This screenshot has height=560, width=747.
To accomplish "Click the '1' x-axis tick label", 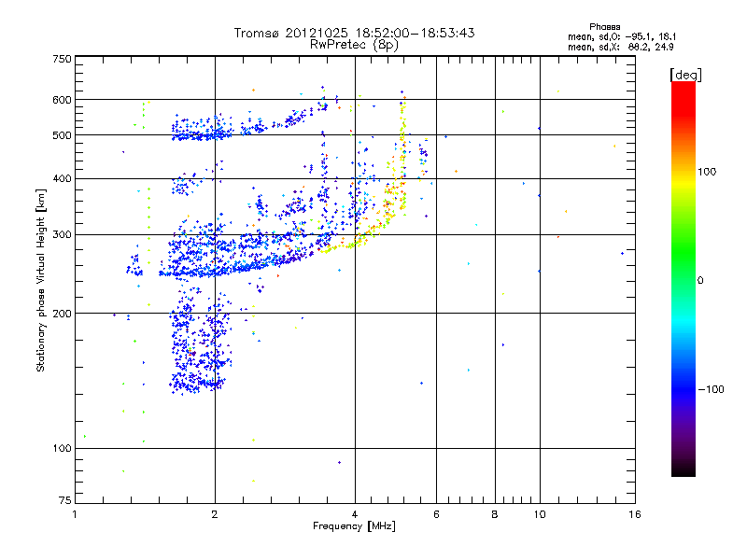I will pyautogui.click(x=75, y=514).
